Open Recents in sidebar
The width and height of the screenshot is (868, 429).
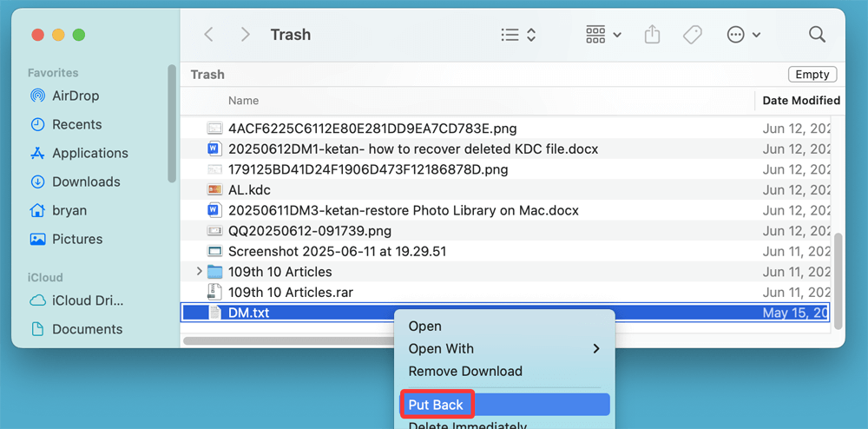(x=66, y=124)
